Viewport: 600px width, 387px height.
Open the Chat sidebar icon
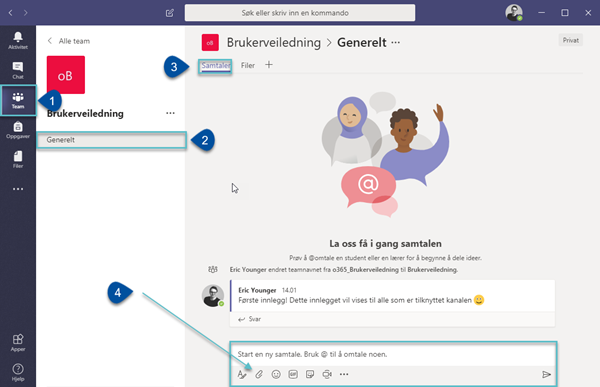[x=18, y=70]
